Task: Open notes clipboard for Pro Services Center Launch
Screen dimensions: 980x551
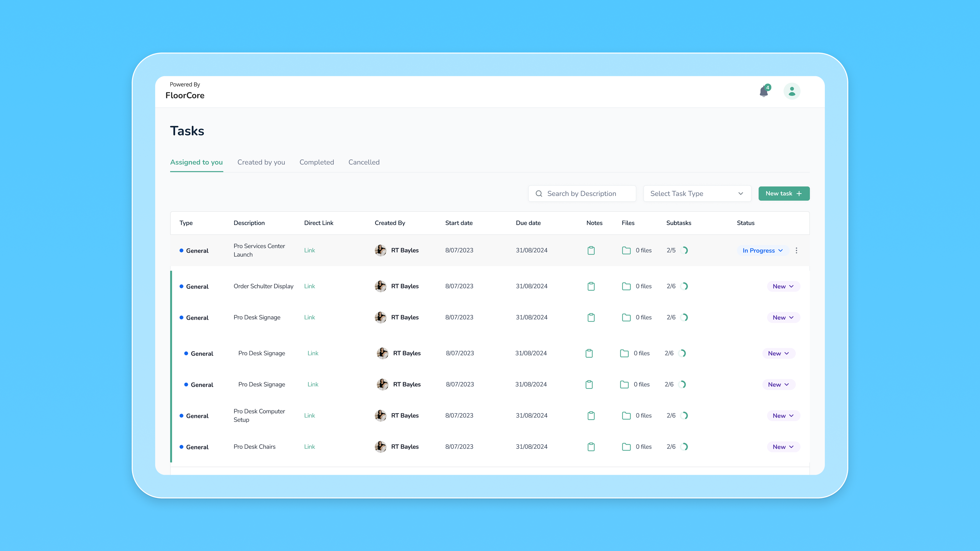Action: (x=591, y=250)
